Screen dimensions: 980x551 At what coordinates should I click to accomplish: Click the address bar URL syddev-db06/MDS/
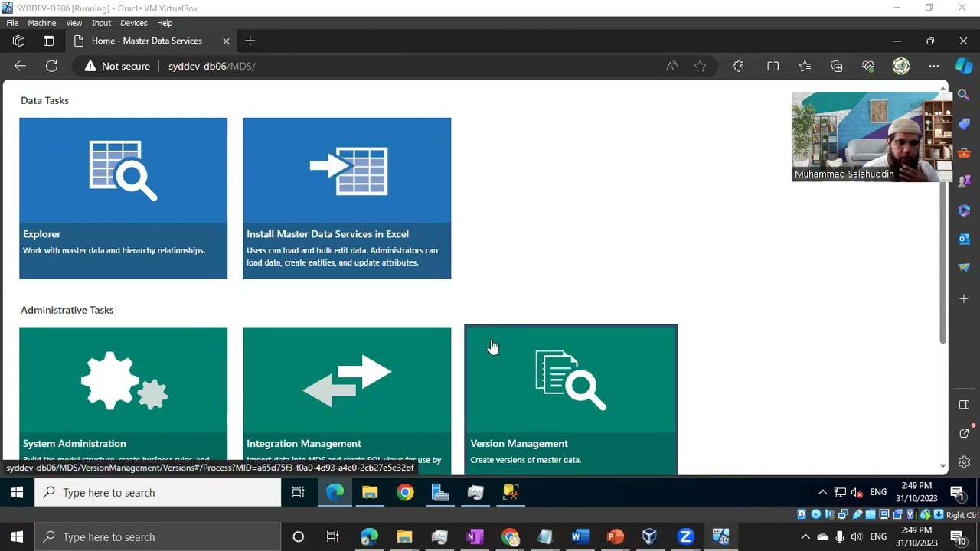click(x=212, y=66)
